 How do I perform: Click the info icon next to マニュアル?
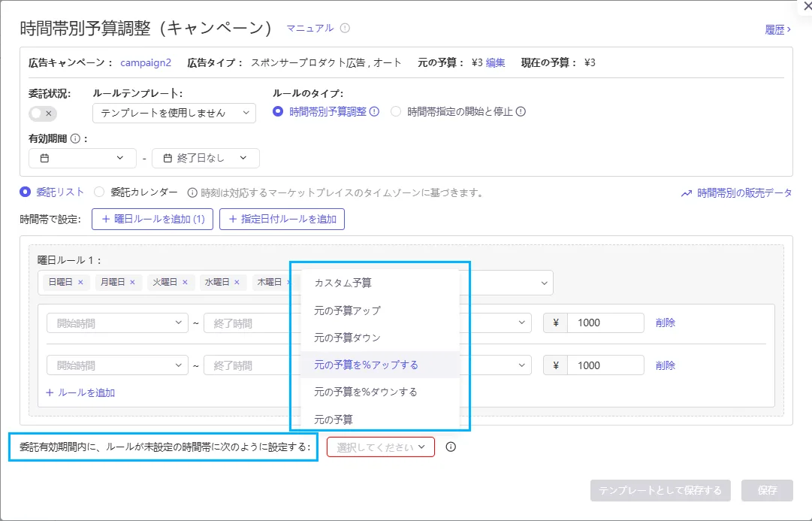(345, 28)
